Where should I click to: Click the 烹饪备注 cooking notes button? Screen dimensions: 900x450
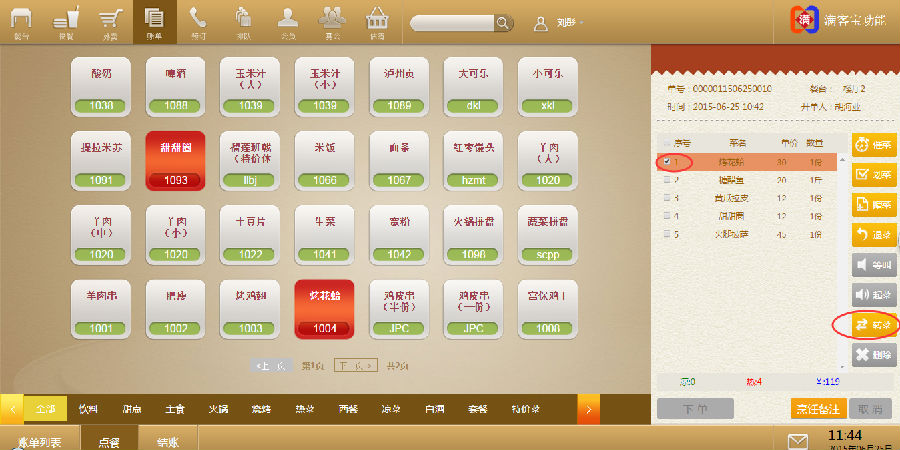pyautogui.click(x=817, y=408)
